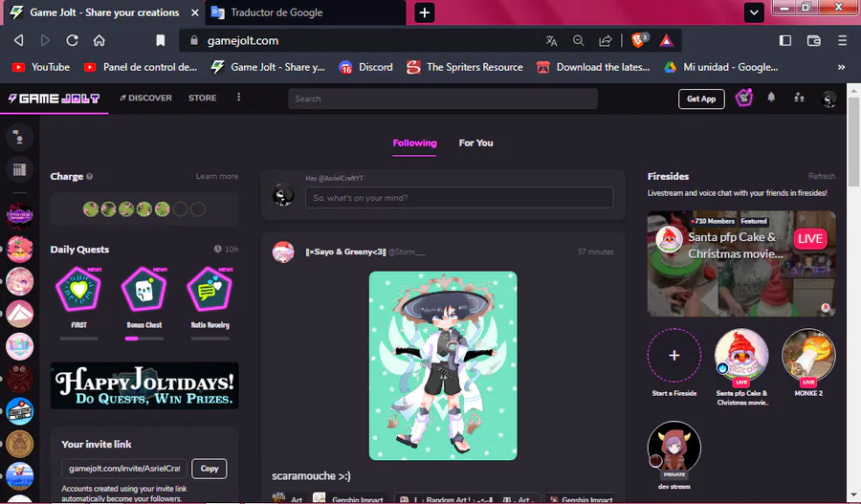Open the Store menu item
Viewport: 861px width, 504px height.
pyautogui.click(x=203, y=98)
